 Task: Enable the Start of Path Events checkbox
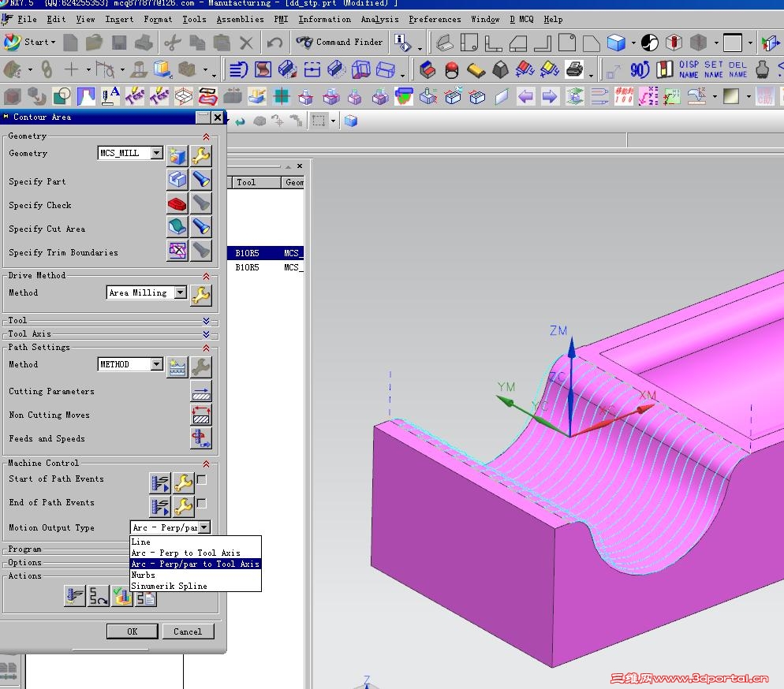tap(202, 479)
